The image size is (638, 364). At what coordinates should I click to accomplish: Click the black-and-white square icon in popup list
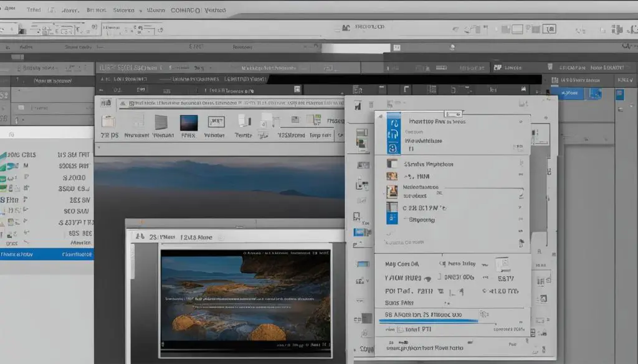point(392,164)
